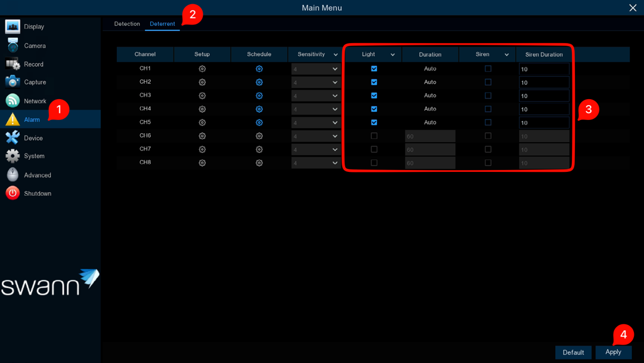The height and width of the screenshot is (363, 644).
Task: Click the Apply button
Action: [x=613, y=352]
